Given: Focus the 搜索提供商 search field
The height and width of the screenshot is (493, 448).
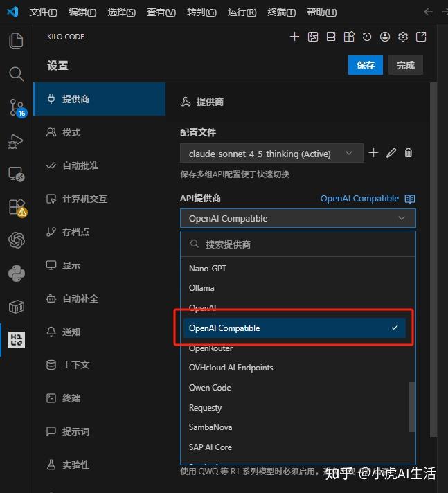Looking at the screenshot, I should [x=298, y=244].
